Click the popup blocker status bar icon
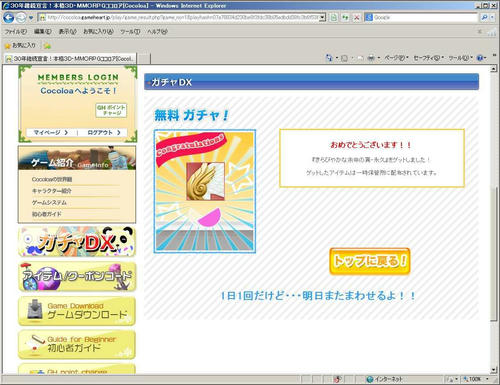Viewport: 500px width, 385px height. [338, 379]
